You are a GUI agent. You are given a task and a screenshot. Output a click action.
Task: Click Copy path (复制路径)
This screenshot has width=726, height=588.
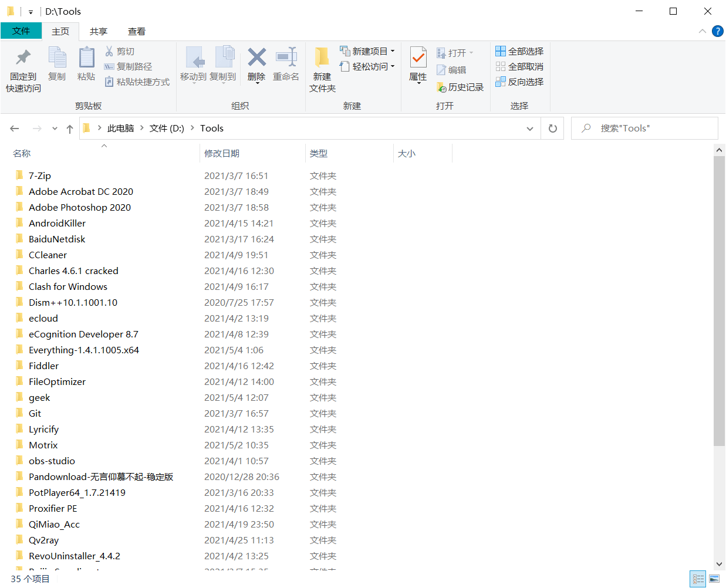point(128,67)
